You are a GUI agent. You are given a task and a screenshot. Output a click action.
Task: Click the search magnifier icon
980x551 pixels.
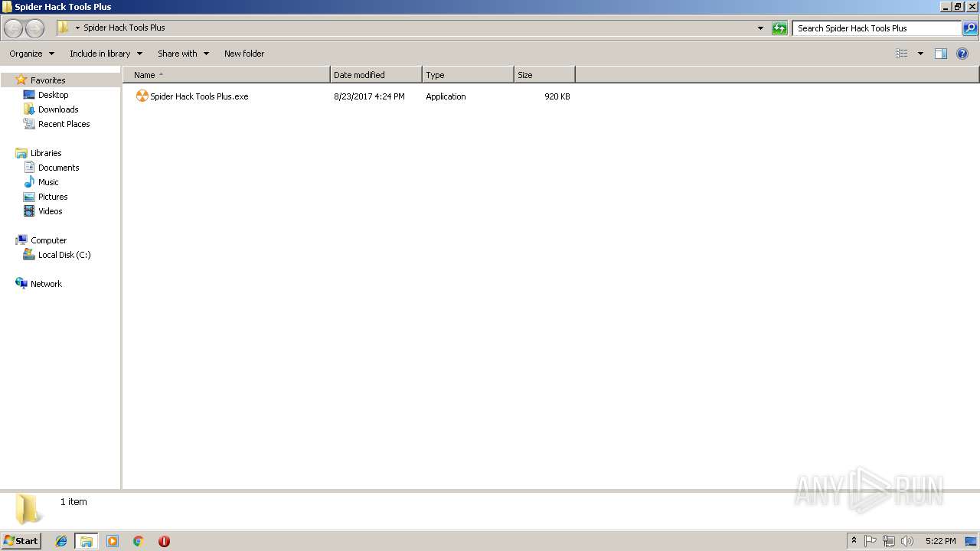[x=970, y=28]
